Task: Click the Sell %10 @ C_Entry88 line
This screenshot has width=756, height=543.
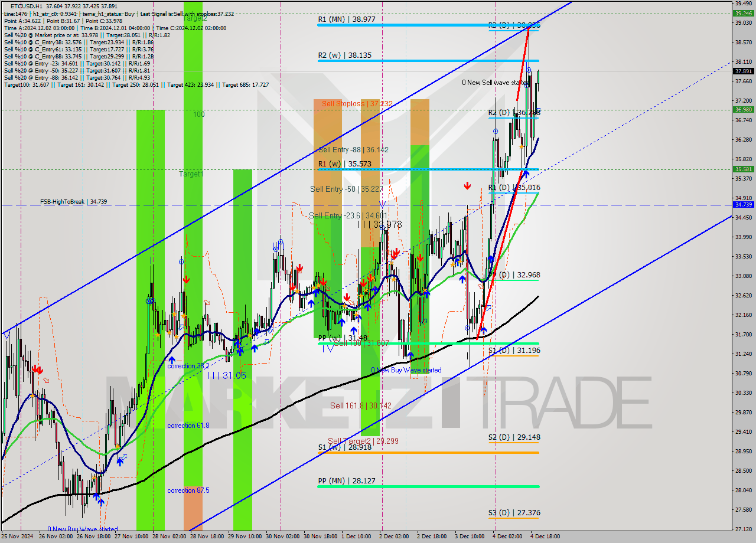Action: point(79,57)
